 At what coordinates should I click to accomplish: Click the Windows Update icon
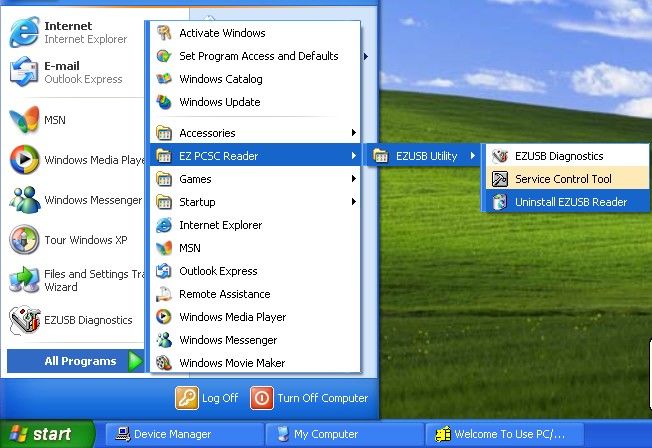164,102
